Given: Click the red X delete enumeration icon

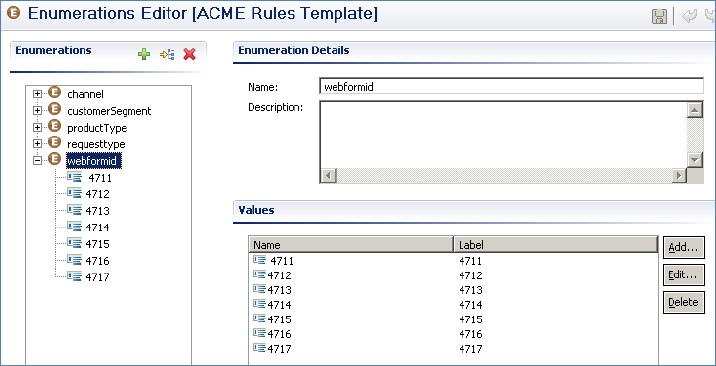Looking at the screenshot, I should click(x=190, y=55).
